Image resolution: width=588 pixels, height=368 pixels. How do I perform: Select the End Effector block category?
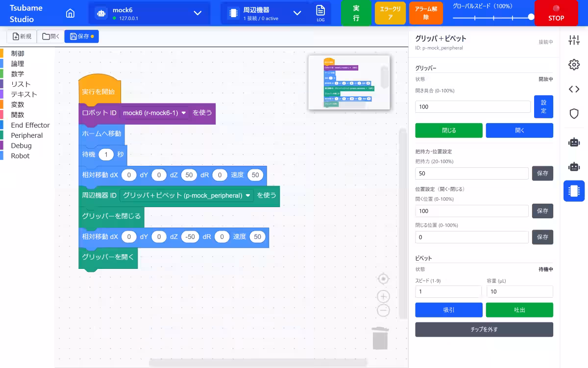tap(30, 125)
